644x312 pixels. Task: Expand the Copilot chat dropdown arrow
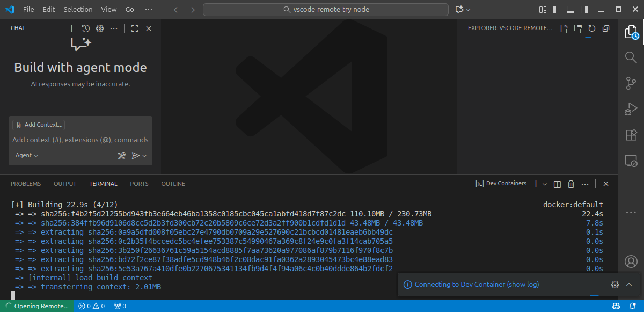(x=469, y=10)
